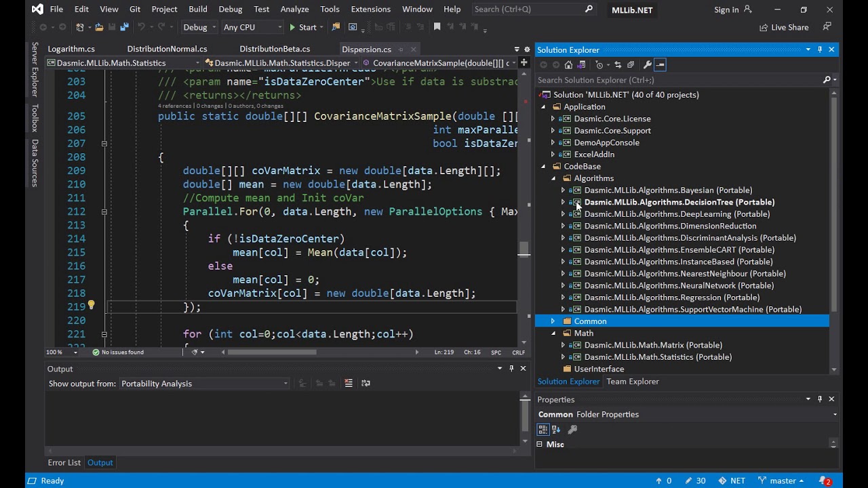Click the lightbulb quick actions icon
This screenshot has height=488, width=868.
click(91, 306)
